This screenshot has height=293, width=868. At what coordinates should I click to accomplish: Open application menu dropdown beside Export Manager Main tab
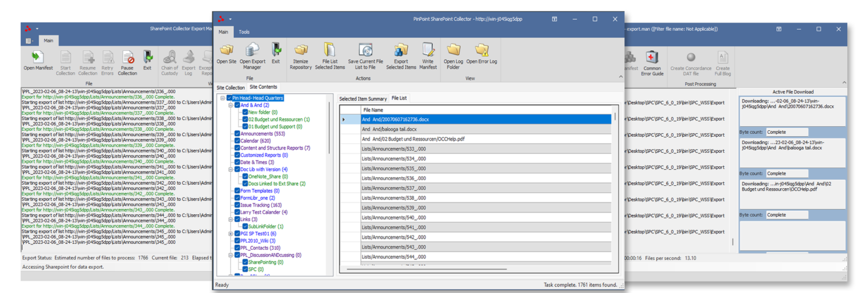pyautogui.click(x=29, y=41)
